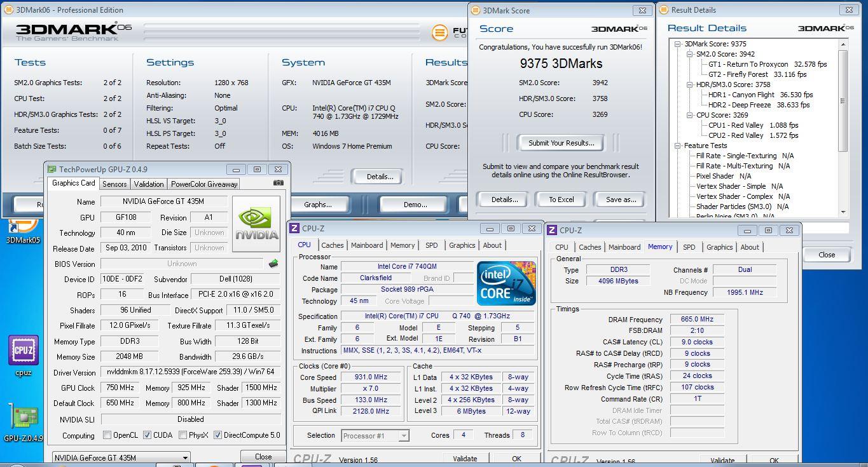Collapse the 3DMark Score: 9375 tree node
This screenshot has width=868, height=467.
[x=679, y=44]
